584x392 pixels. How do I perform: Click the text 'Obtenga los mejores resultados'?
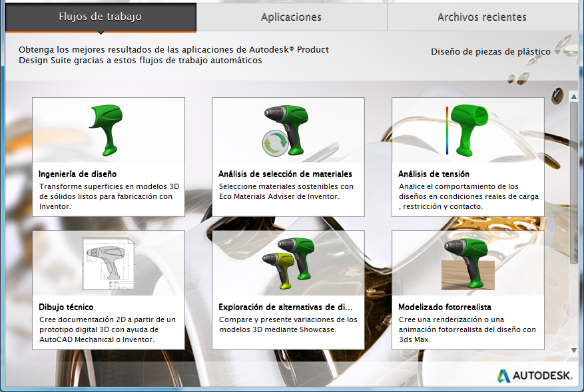coord(85,50)
